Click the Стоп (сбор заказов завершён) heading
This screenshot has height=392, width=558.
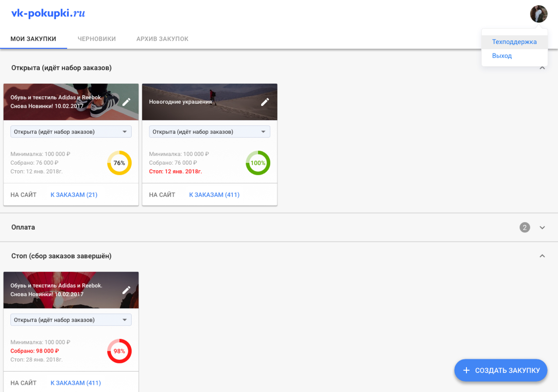61,256
